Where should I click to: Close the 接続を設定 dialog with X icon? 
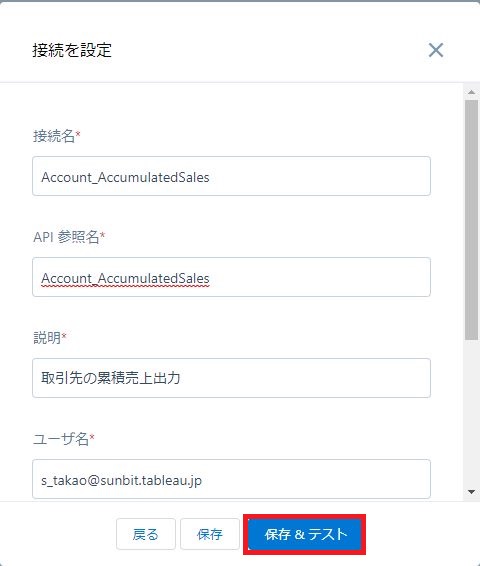[436, 50]
